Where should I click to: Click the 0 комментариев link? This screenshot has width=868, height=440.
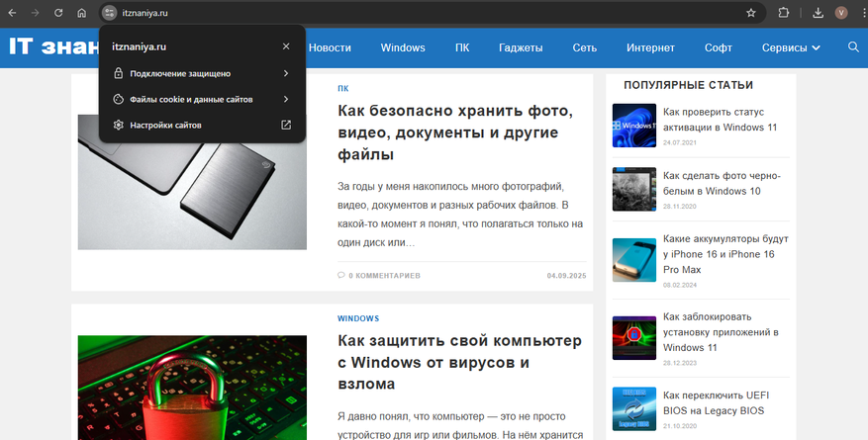click(384, 275)
